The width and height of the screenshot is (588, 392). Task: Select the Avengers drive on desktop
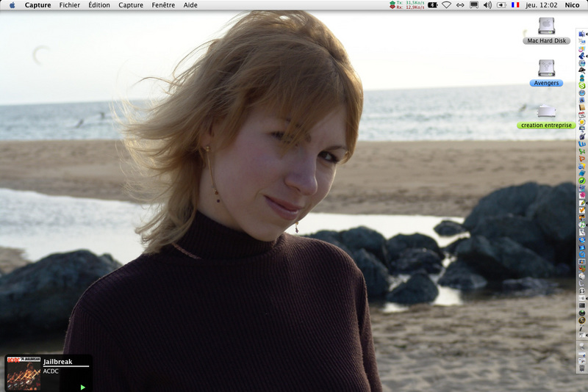click(x=546, y=73)
